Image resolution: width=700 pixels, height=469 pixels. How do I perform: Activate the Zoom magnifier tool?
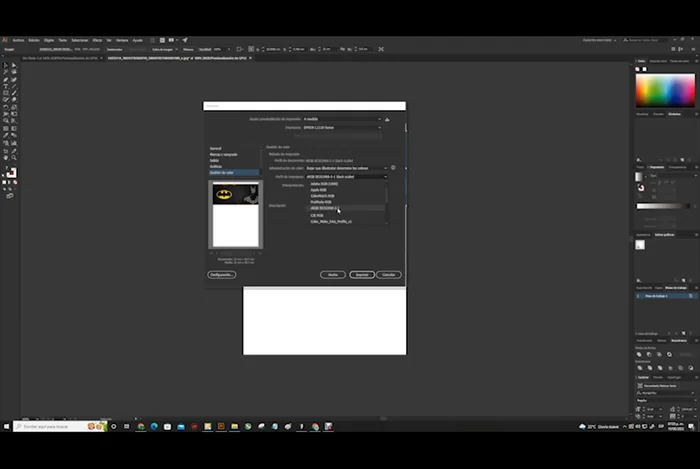[13, 157]
